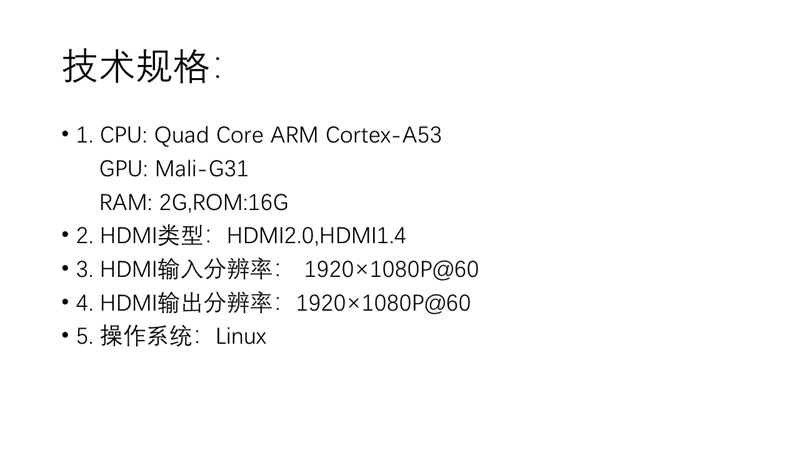The image size is (800, 450).
Task: Click the word Cortex-A53
Action: click(384, 135)
